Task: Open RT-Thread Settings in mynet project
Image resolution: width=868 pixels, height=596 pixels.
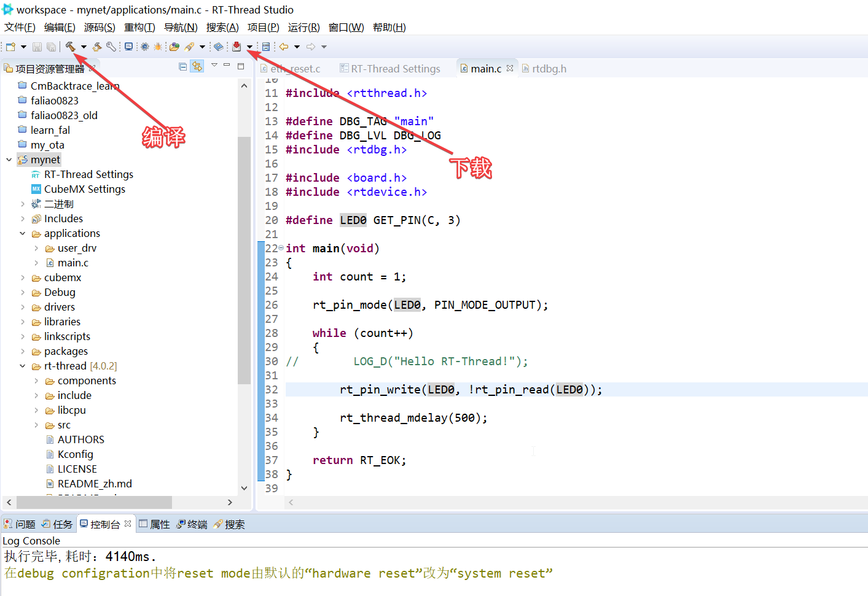Action: (90, 174)
